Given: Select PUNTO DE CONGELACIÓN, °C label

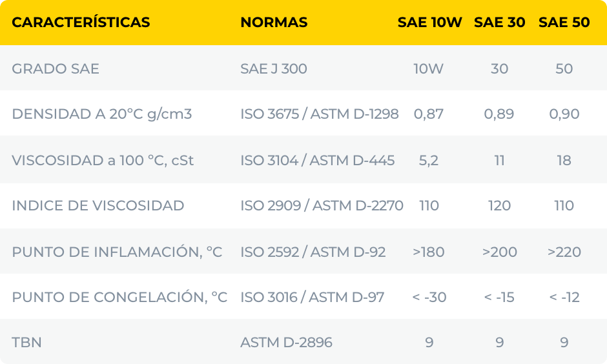Looking at the screenshot, I should tap(119, 298).
